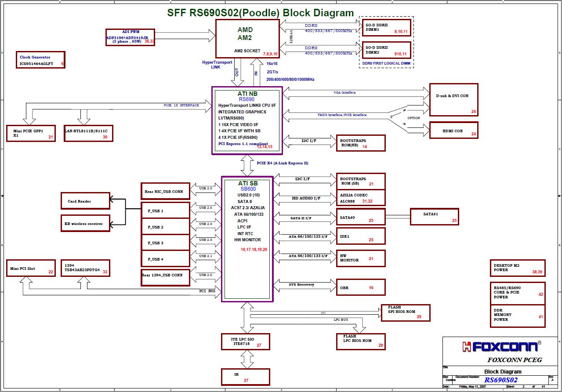This screenshot has height=392, width=562.
Task: Click the 'PCI BUS' label
Action: tap(207, 291)
